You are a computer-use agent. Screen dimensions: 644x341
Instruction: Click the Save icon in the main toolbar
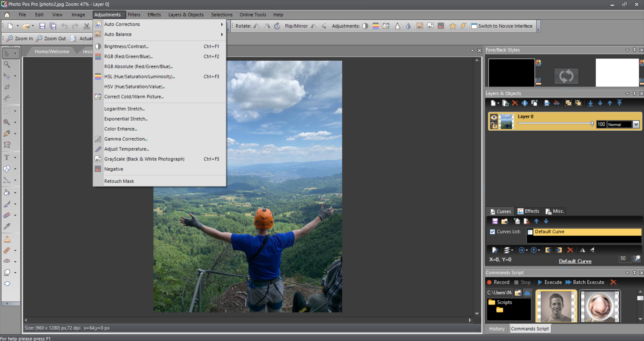point(42,26)
